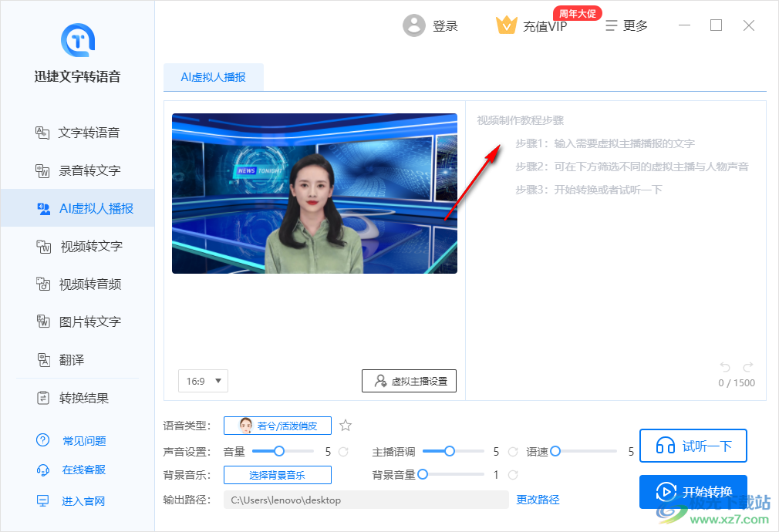View the 转换结果 panel

pyautogui.click(x=77, y=398)
